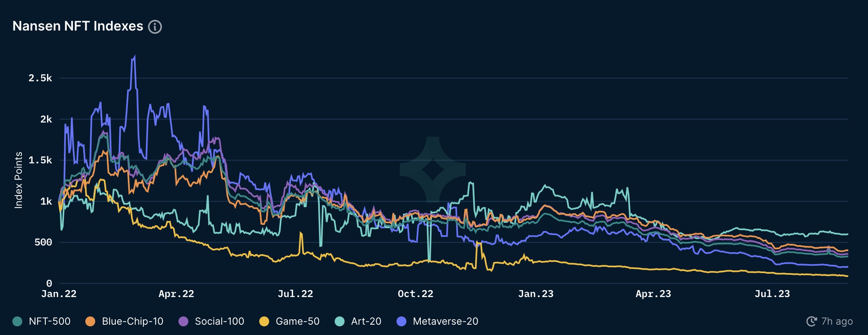Click the refresh clock icon near 7h ago
This screenshot has height=335, width=868.
coord(812,321)
